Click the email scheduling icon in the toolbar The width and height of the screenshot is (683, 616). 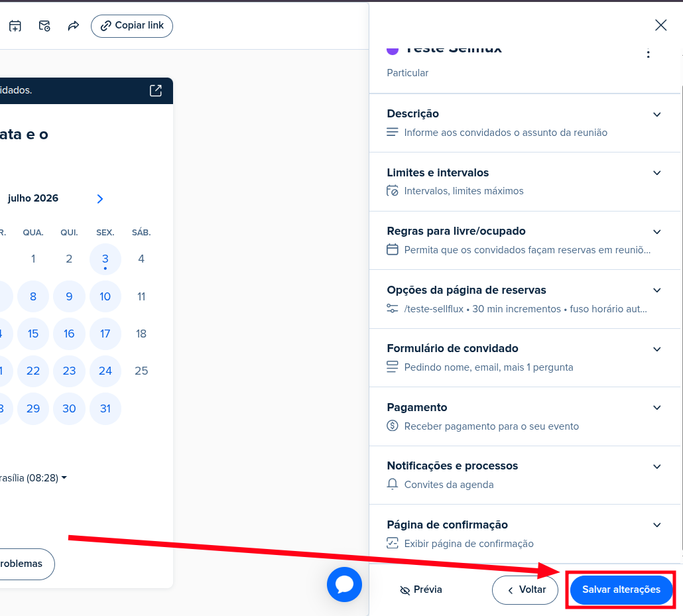[44, 26]
